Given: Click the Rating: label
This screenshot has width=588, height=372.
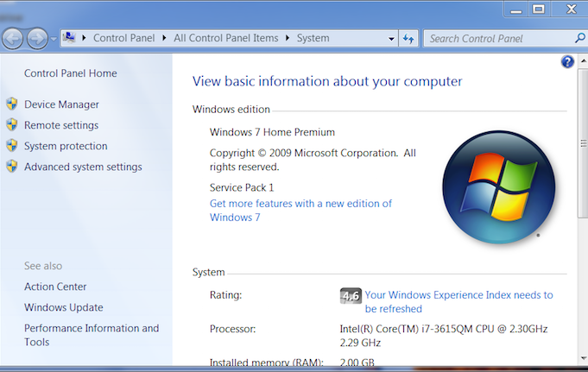Looking at the screenshot, I should [225, 295].
